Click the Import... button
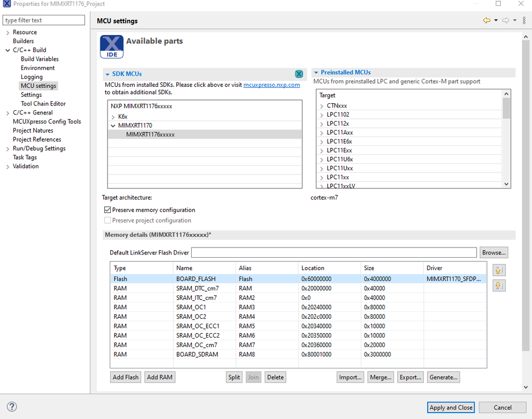The height and width of the screenshot is (419, 532). pos(350,377)
